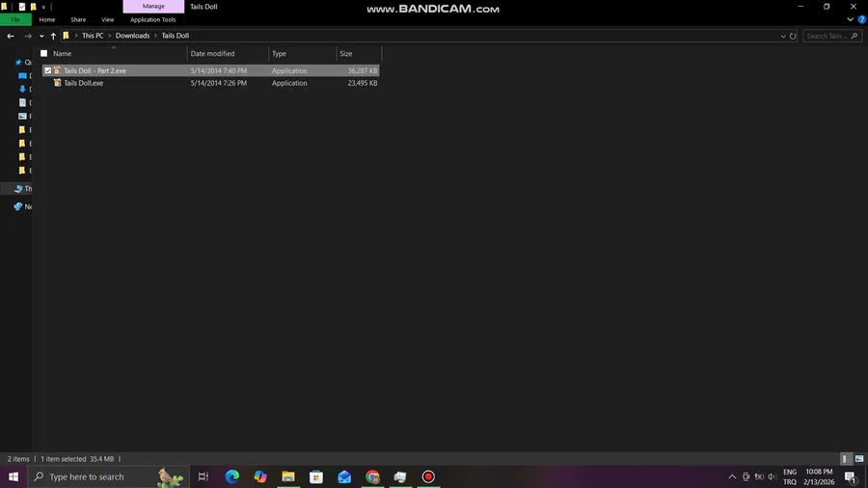
Task: Select Quick access star in navigation pane
Action: click(x=18, y=63)
